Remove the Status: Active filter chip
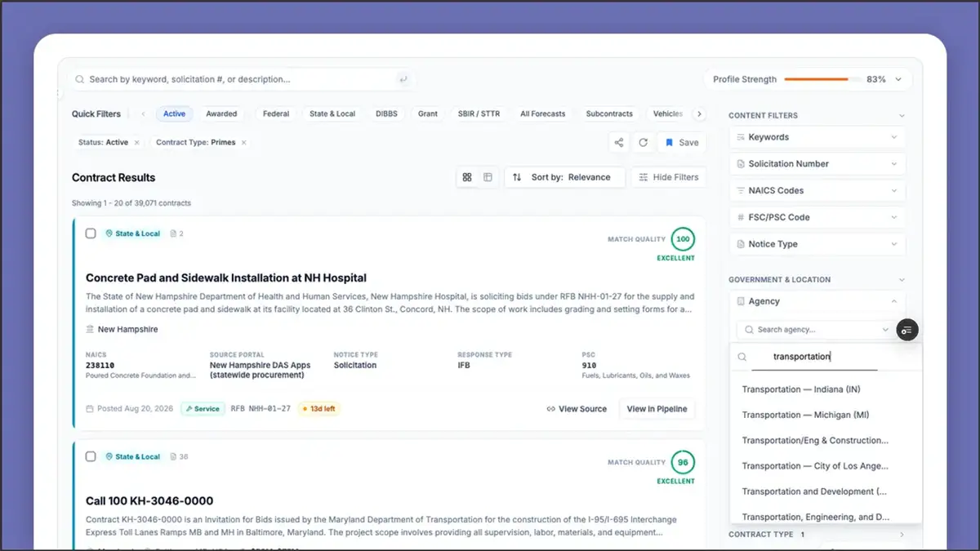 coord(136,142)
